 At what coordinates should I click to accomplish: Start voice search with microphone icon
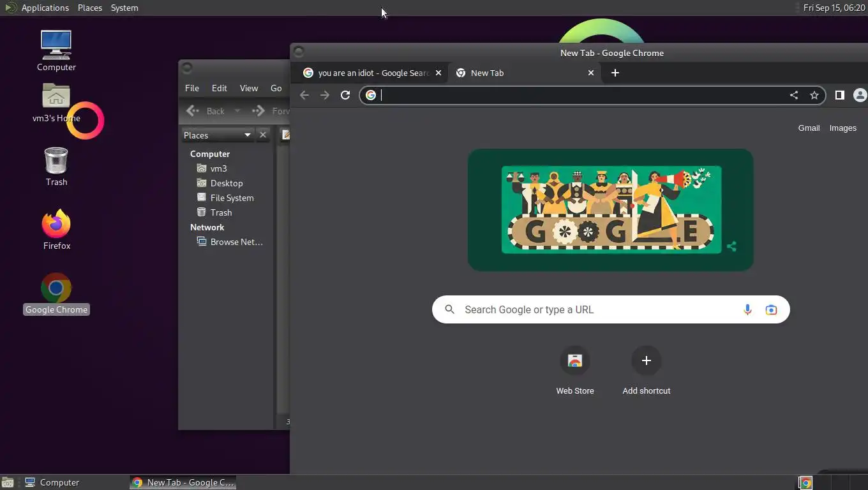747,309
